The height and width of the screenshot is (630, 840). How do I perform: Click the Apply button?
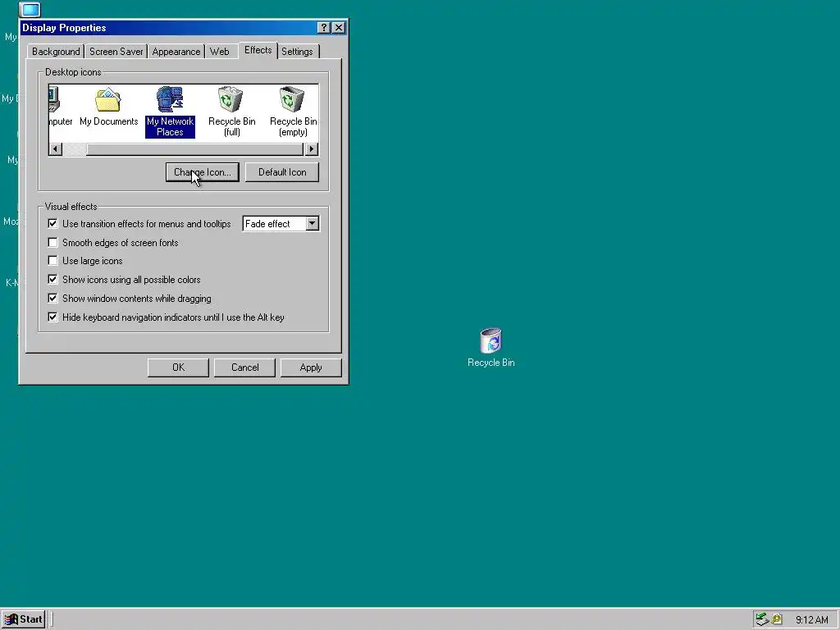tap(311, 367)
